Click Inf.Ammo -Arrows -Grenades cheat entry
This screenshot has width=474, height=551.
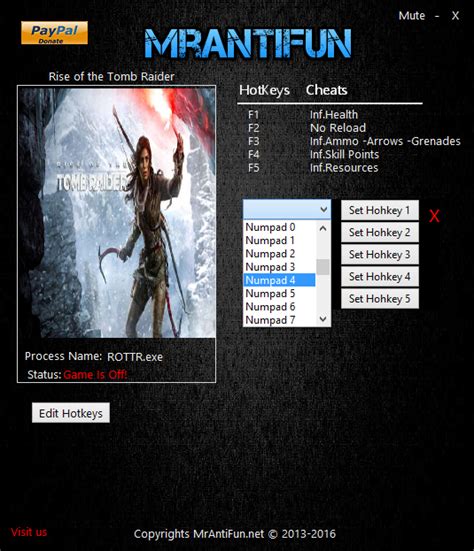385,141
